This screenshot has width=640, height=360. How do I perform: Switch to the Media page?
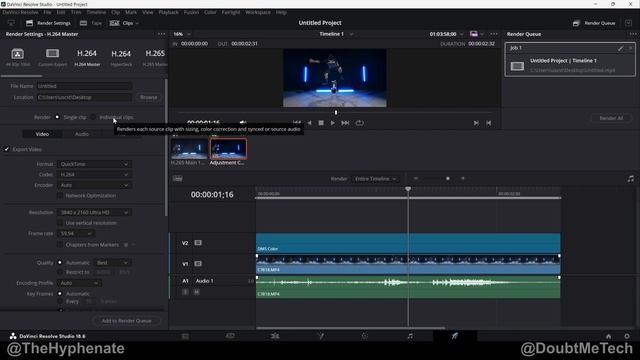(185, 336)
